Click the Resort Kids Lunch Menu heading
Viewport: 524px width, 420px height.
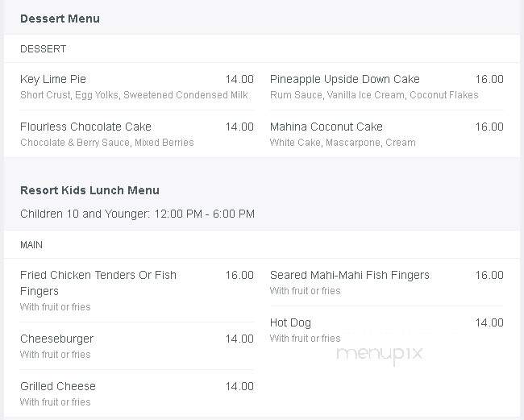[x=89, y=190]
